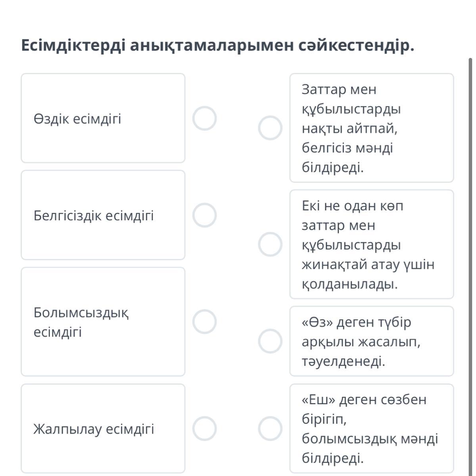Image resolution: width=476 pixels, height=476 pixels.
Task: Choose the Жалпылау есімдігі card
Action: tap(103, 428)
